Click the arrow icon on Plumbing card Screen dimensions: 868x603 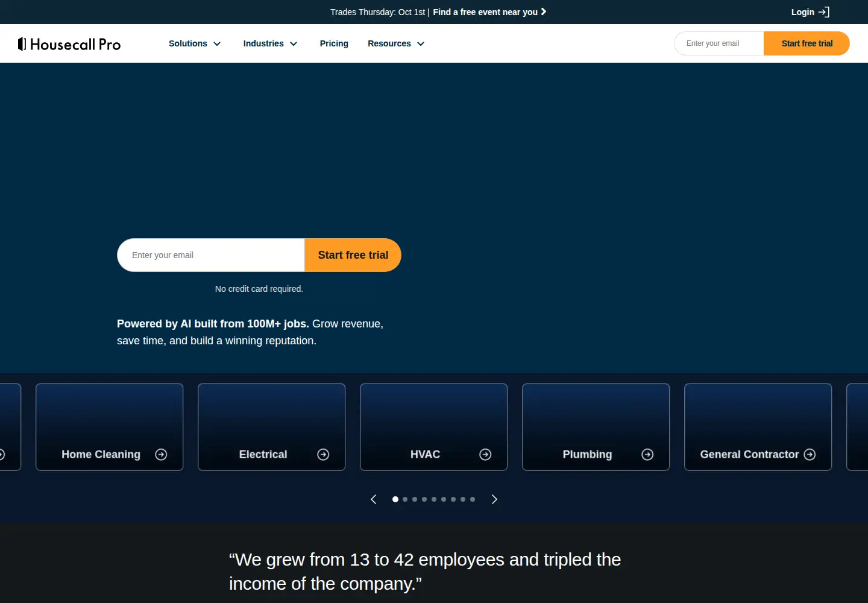(x=647, y=455)
